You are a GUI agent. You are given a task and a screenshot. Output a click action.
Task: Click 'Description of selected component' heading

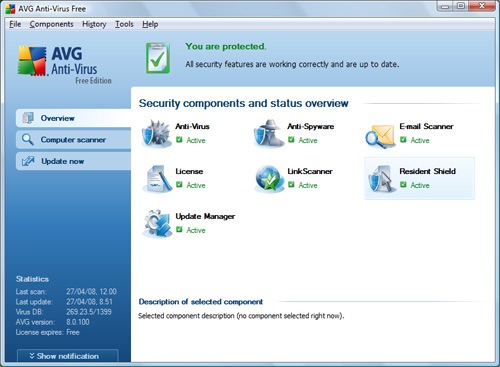tap(201, 302)
